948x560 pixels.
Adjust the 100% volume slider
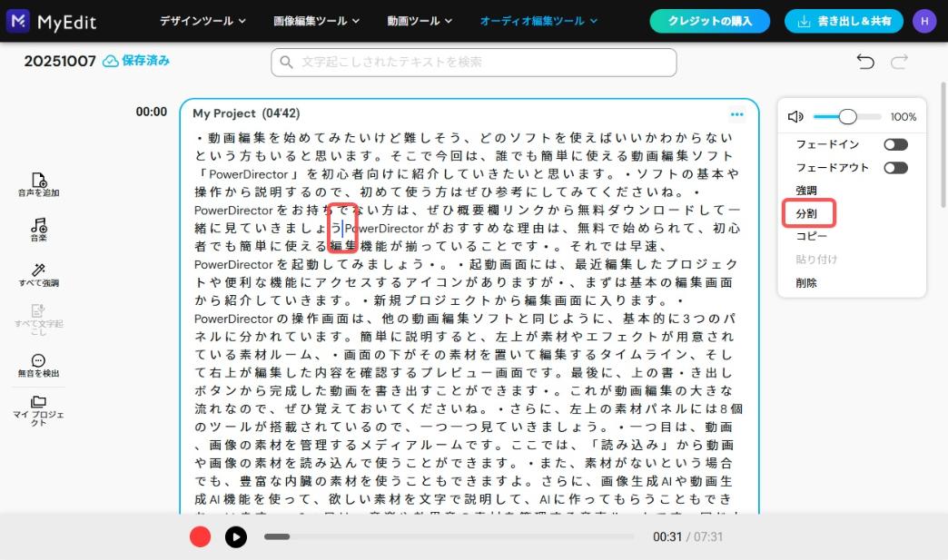tap(848, 116)
